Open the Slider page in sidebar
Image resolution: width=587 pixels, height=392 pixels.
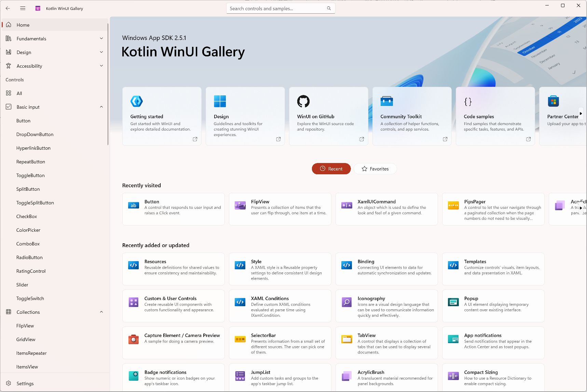click(55, 285)
